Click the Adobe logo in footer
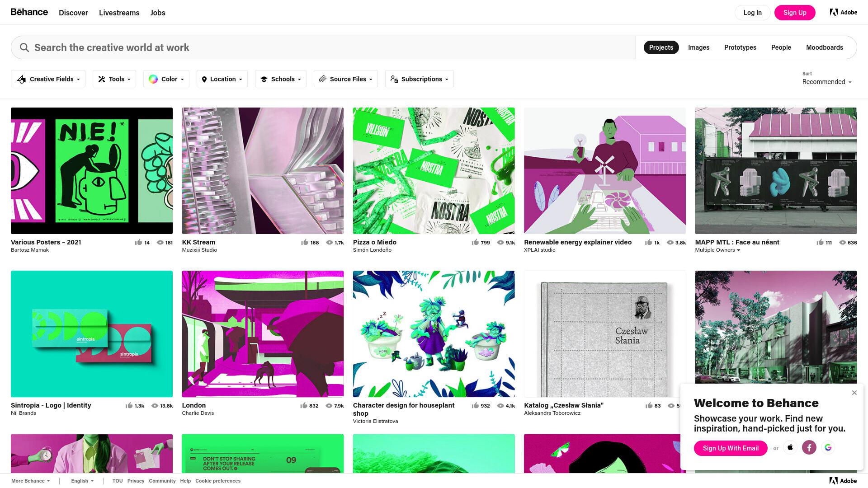868x488 pixels. tap(843, 481)
